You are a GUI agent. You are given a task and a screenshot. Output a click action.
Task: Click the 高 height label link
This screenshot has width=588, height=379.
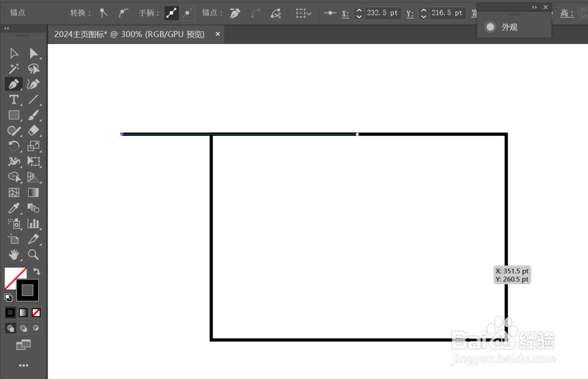[567, 14]
